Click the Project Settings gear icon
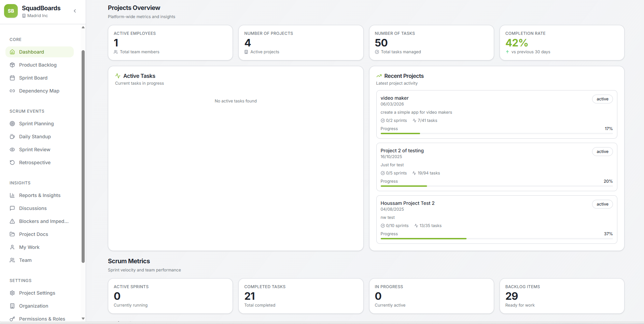 point(12,293)
